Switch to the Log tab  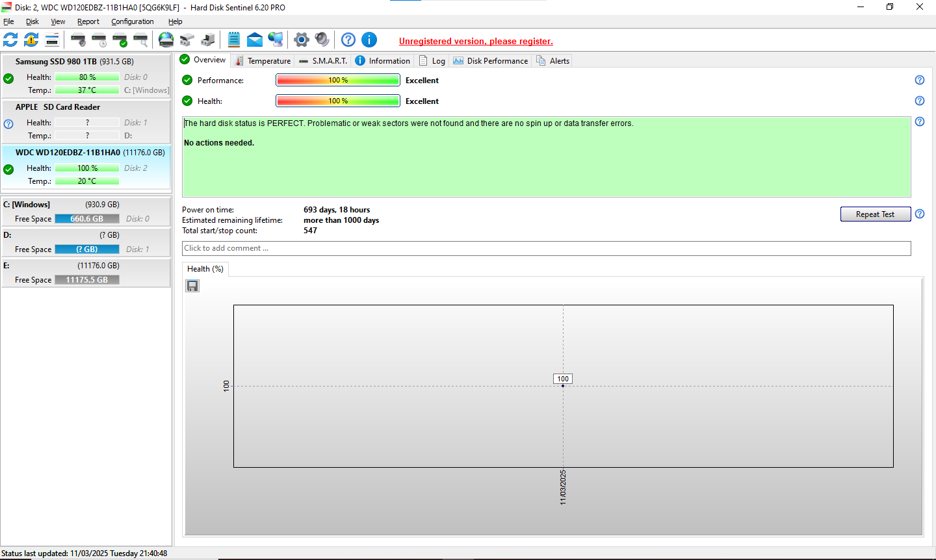coord(432,60)
